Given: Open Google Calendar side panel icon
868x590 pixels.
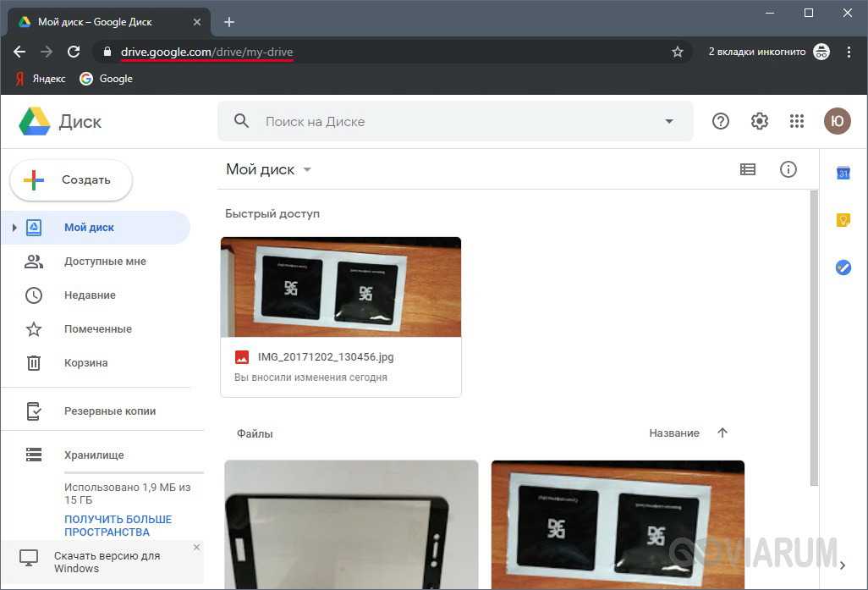Looking at the screenshot, I should [x=843, y=173].
